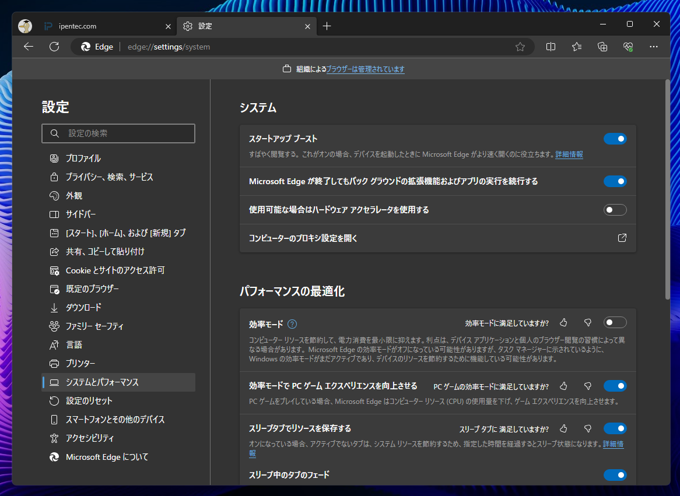Viewport: 680px width, 496px height.
Task: Open プライバシー、検索、サービス settings
Action: coord(118,177)
